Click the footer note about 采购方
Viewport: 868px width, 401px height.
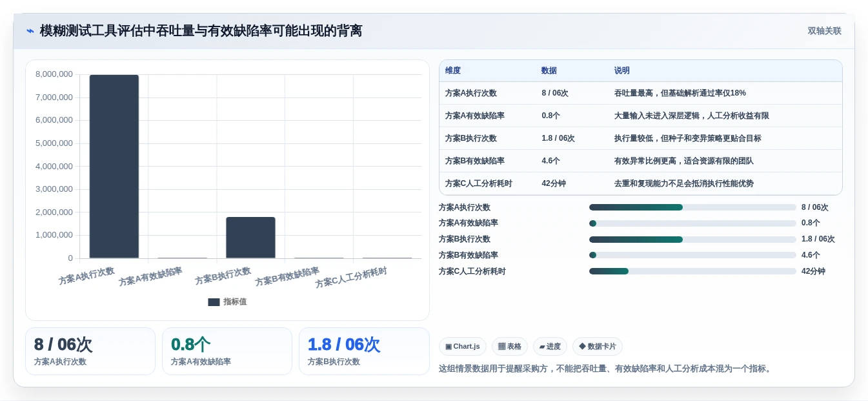click(x=606, y=369)
